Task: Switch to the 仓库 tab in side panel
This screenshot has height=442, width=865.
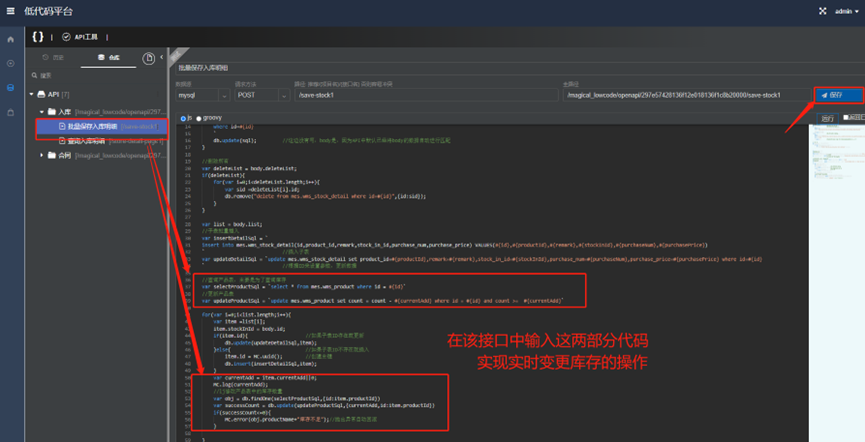Action: tap(109, 57)
